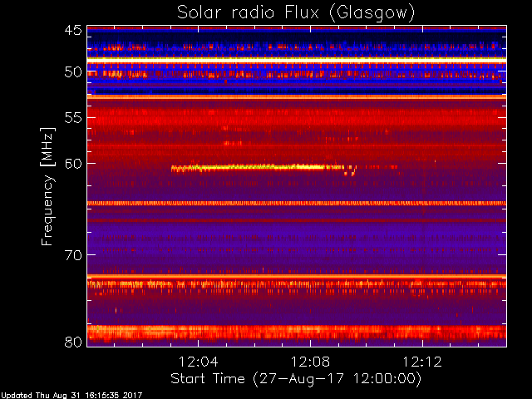Click the plot title 'Solar radio Flux (Glasgow)'
This screenshot has width=532, height=399.
pos(296,13)
